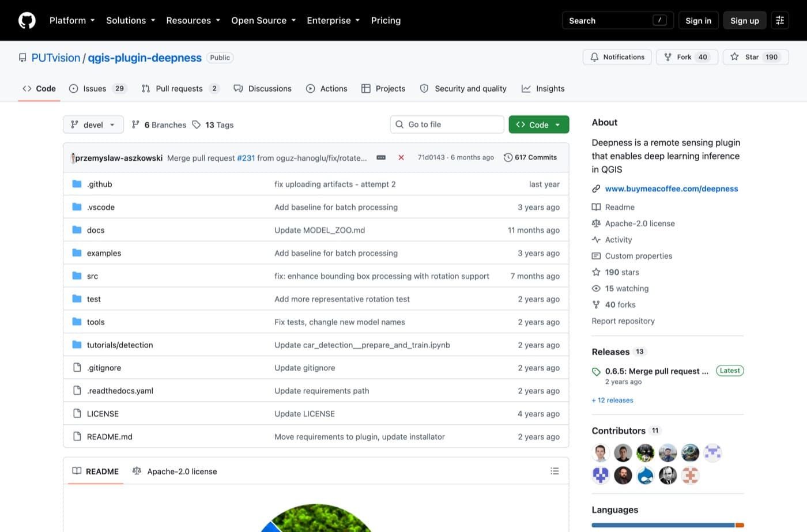Click the Sign in button
Image resolution: width=807 pixels, height=532 pixels.
pos(698,20)
